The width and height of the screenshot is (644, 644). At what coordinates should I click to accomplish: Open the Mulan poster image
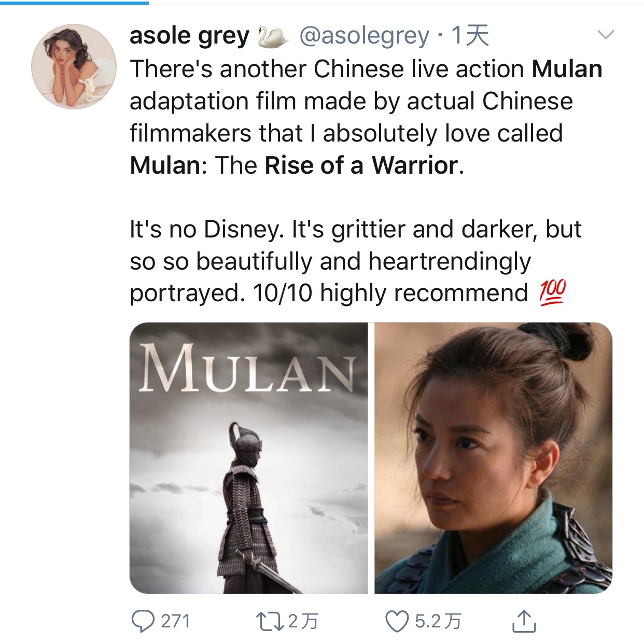[248, 458]
